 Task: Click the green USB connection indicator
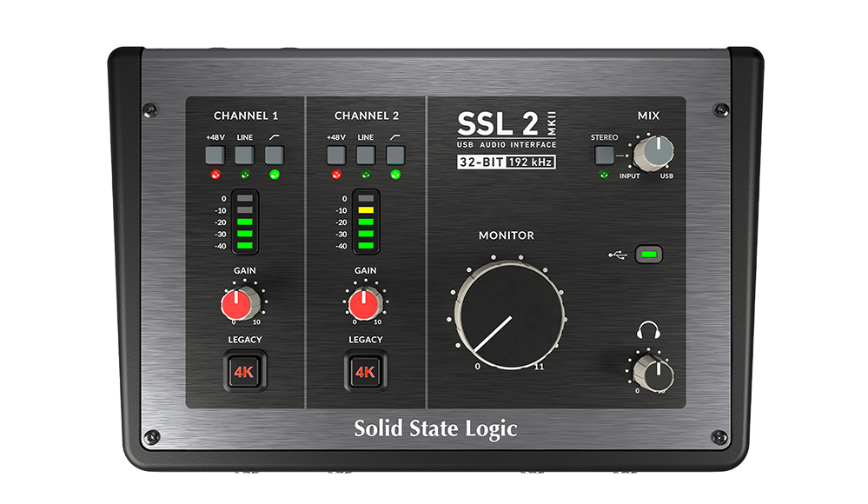[649, 255]
